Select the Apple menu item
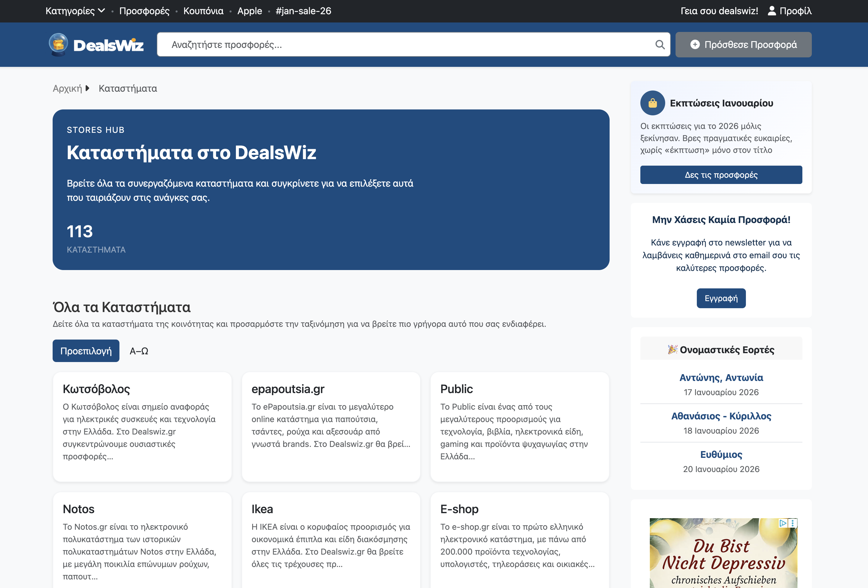This screenshot has height=588, width=868. [250, 11]
